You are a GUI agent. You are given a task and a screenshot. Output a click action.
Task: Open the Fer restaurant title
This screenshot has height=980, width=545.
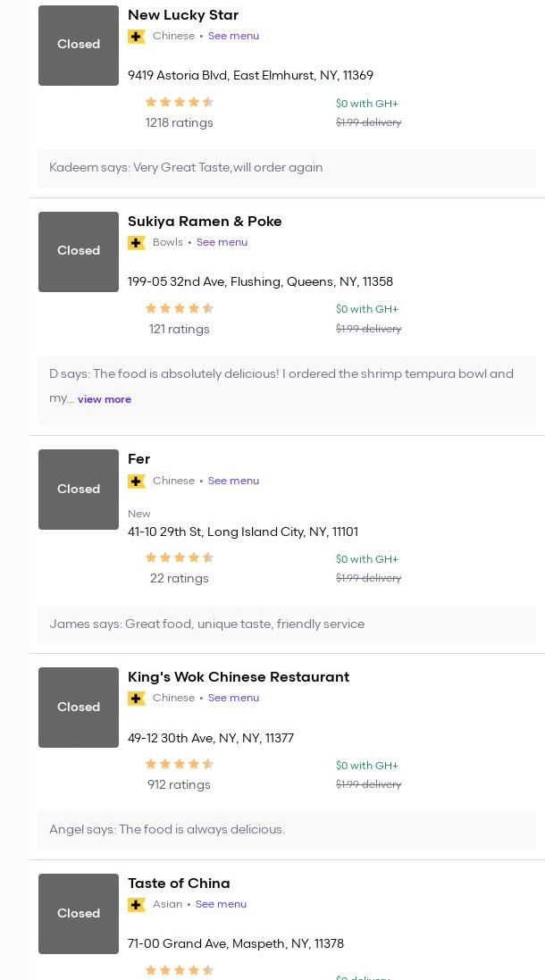[x=138, y=459]
